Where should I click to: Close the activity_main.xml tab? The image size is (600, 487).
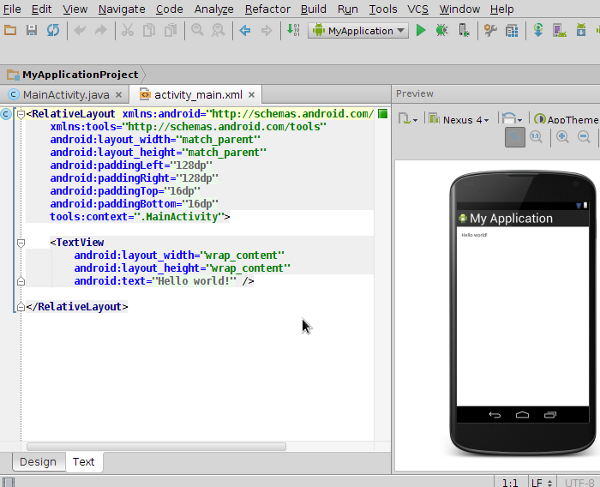252,95
